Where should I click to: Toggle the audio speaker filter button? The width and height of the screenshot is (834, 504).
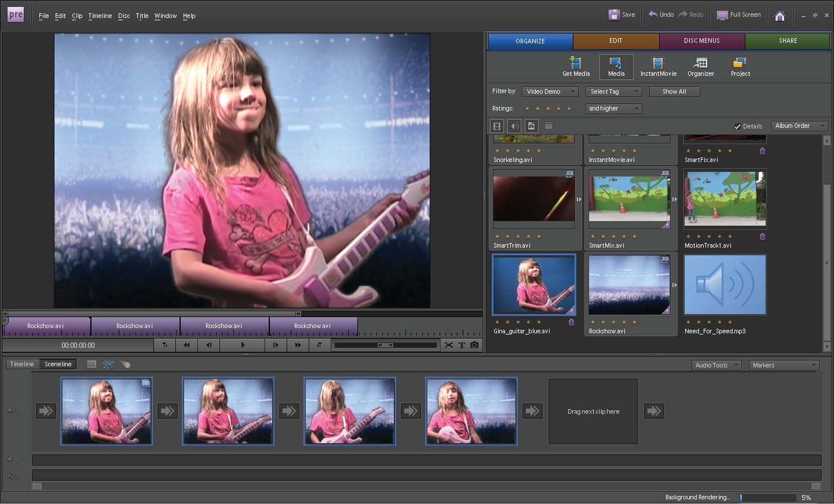514,126
